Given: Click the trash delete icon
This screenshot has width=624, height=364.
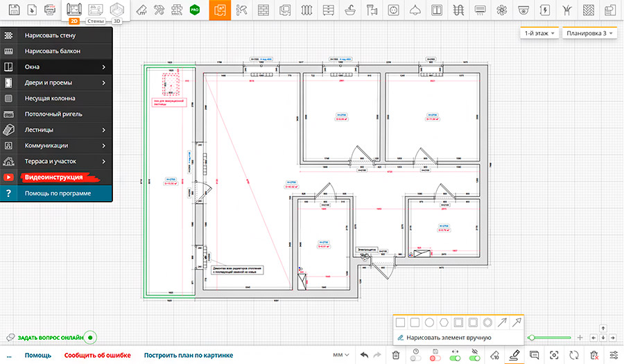Looking at the screenshot, I should click(x=396, y=355).
